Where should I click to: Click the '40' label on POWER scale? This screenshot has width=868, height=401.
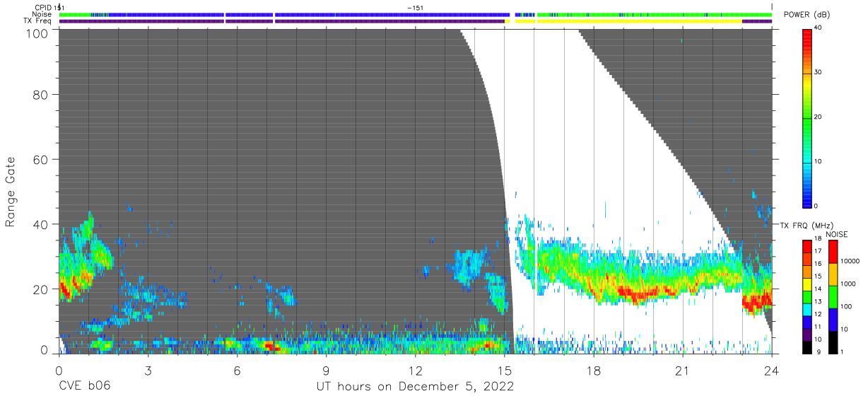819,29
